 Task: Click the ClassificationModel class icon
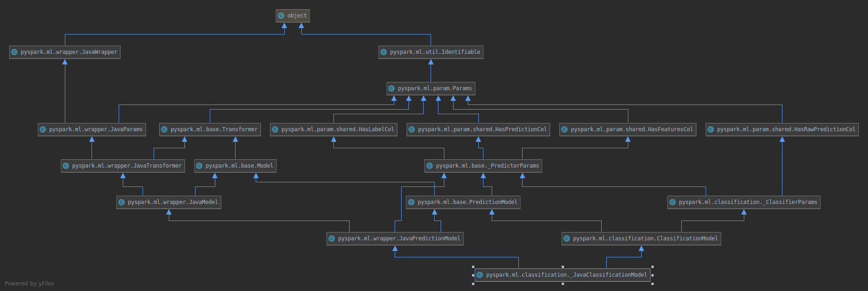[567, 239]
